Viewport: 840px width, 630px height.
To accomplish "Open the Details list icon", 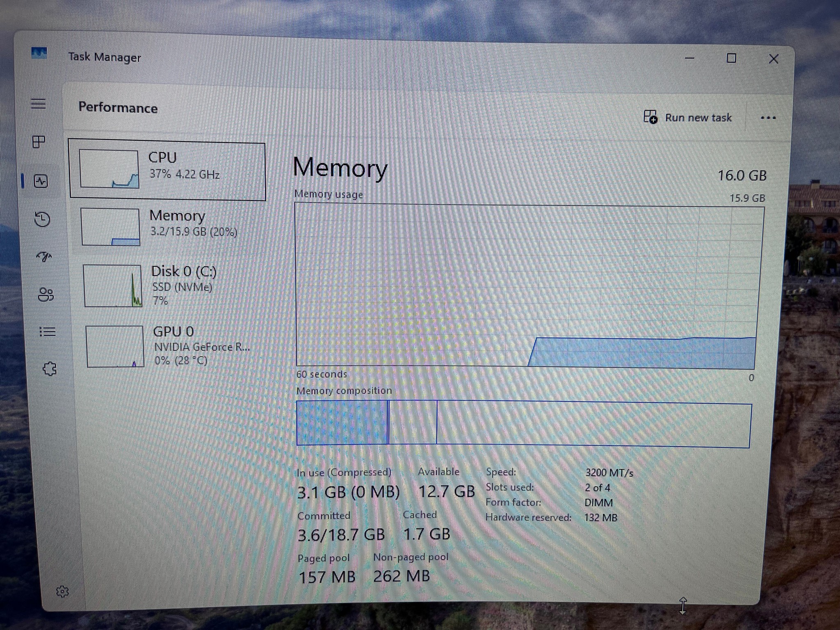I will point(48,331).
